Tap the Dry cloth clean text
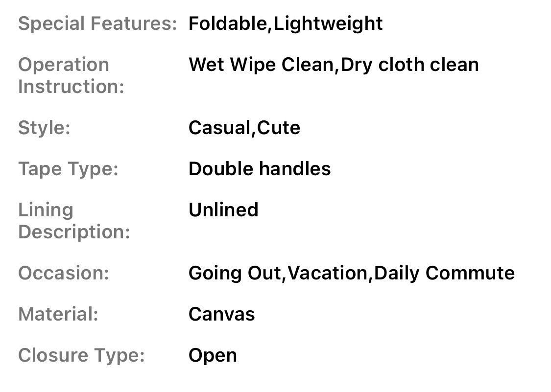Viewport: 551px width, 392px height. pos(409,65)
